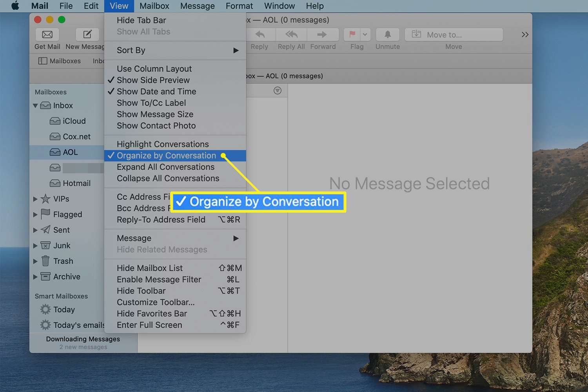Screen dimensions: 588x392
Task: Enable Use Column Layout
Action: pos(175,69)
